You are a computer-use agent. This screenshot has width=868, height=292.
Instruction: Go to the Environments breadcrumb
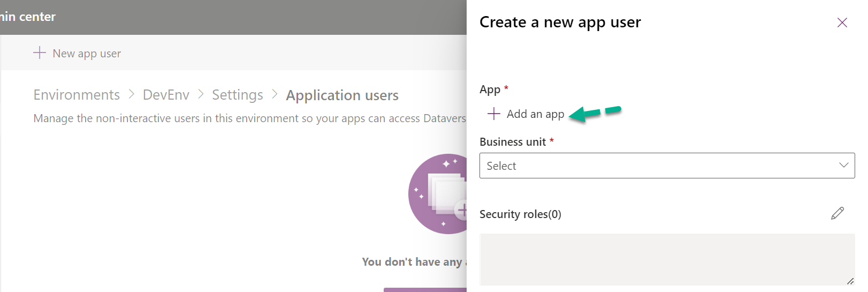pos(77,95)
